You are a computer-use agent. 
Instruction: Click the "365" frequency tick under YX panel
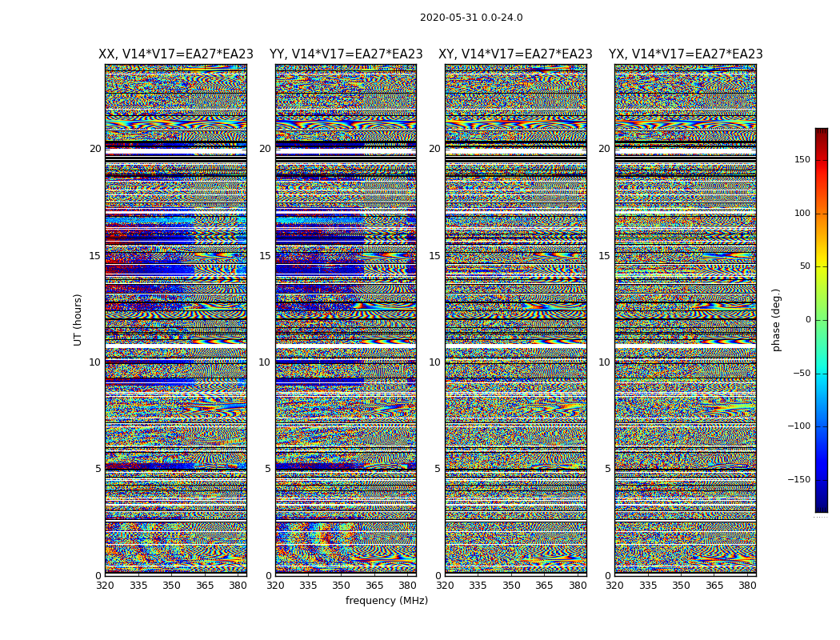point(714,586)
